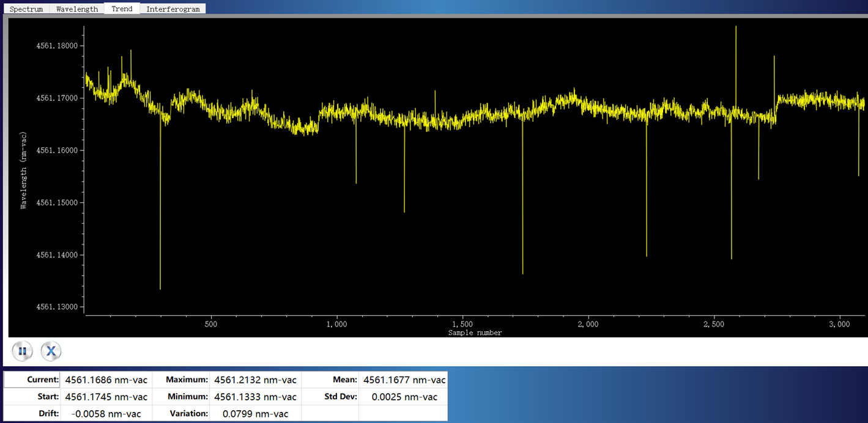868x423 pixels.
Task: Click the 'Wavelength (nm-vac)' y-axis label
Action: point(24,170)
